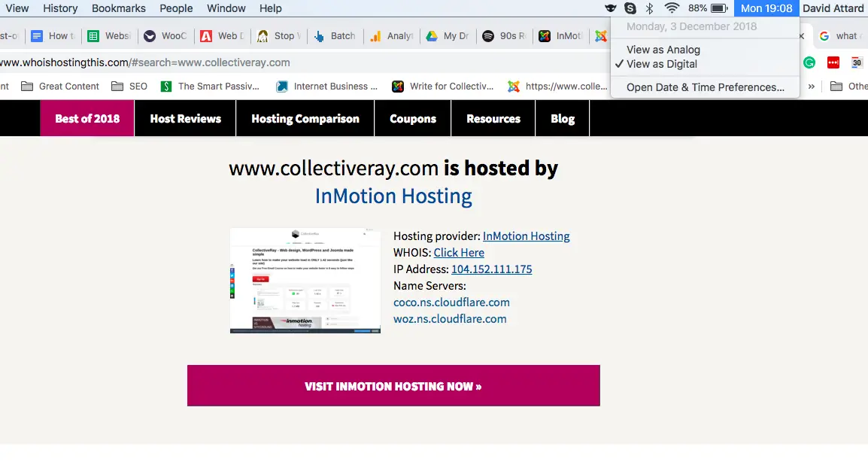Go to Host Reviews in the site navigation

point(186,119)
